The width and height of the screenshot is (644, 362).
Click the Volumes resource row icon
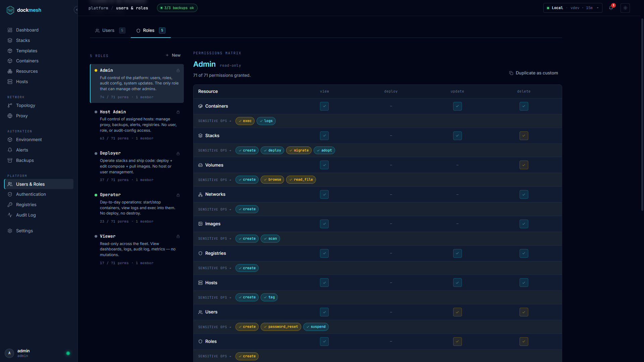(200, 165)
